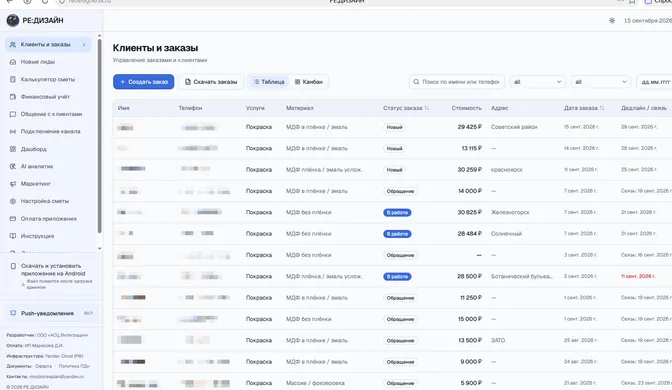Screen dimensions: 672x390
Task: Click the Общение с клиентами chat icon
Action: [13, 114]
